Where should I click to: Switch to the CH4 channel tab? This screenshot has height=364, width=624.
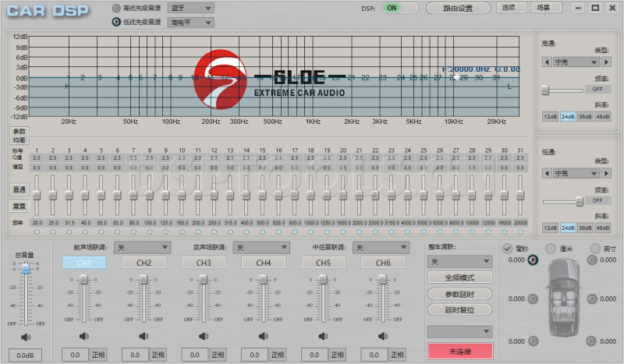click(264, 263)
